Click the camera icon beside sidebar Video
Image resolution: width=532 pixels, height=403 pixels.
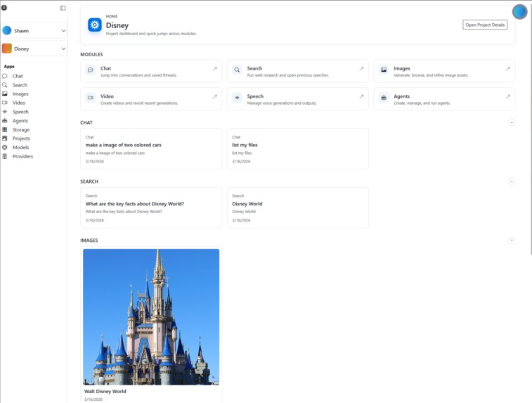coord(5,103)
